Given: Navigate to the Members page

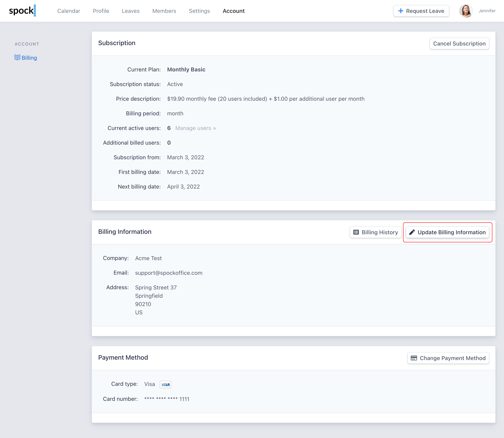Looking at the screenshot, I should click(x=164, y=11).
